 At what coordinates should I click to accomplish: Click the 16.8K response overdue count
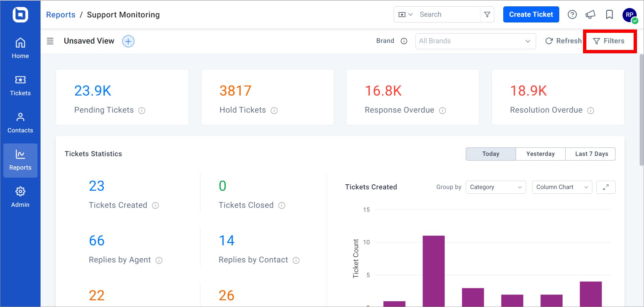383,91
